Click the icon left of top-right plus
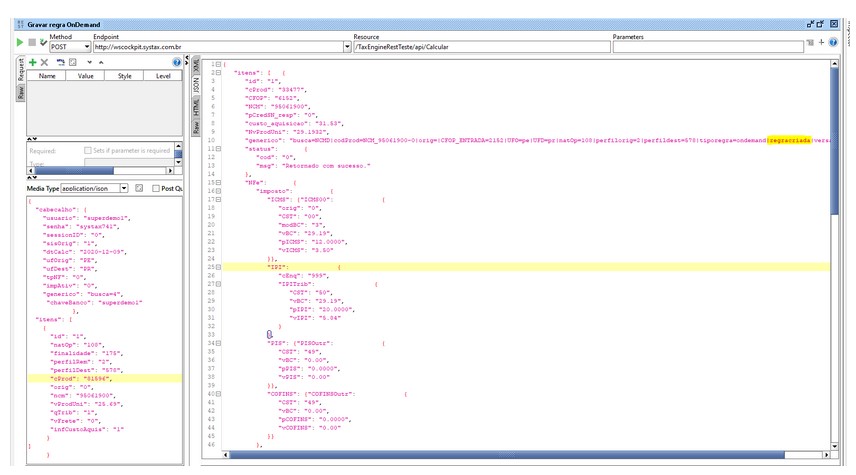This screenshot has height=475, width=856. click(x=810, y=42)
